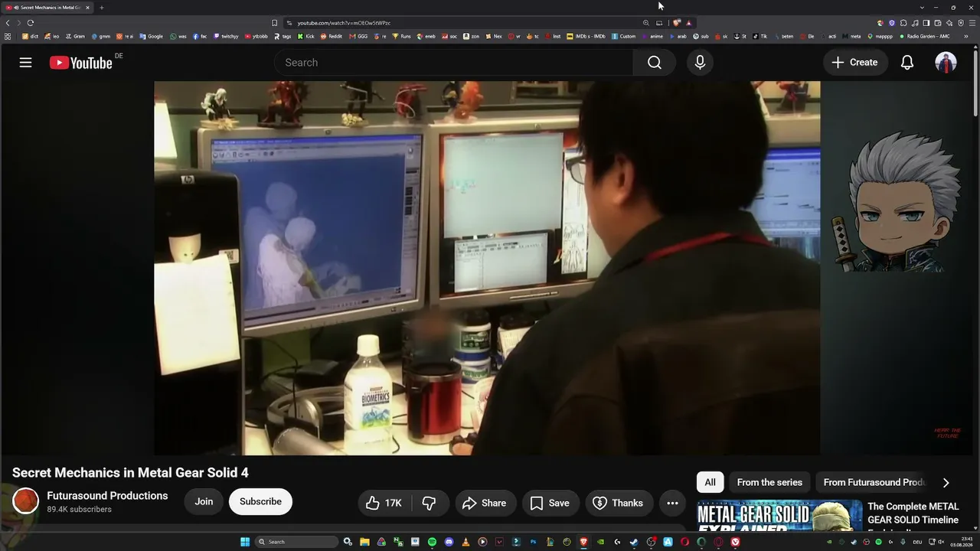
Task: Open the Futurasound Productions channel avatar
Action: [25, 501]
